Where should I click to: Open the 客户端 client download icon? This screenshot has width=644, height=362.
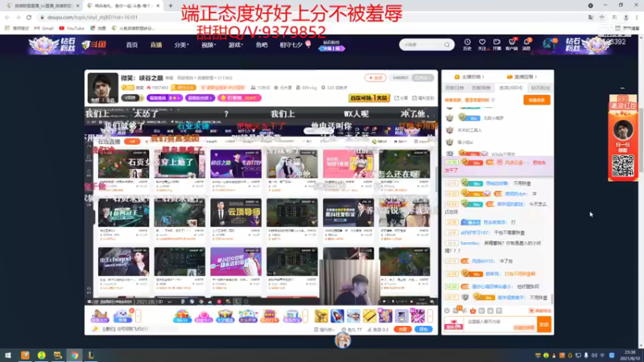[511, 44]
